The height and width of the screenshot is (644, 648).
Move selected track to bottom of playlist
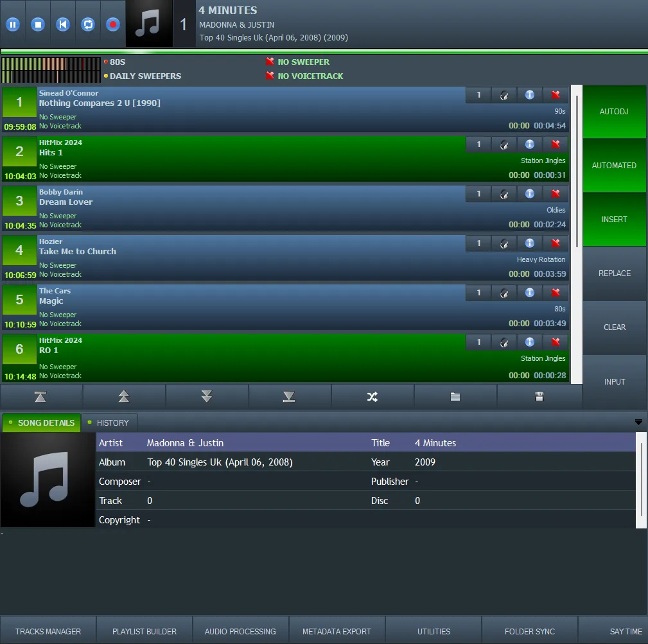coord(289,397)
